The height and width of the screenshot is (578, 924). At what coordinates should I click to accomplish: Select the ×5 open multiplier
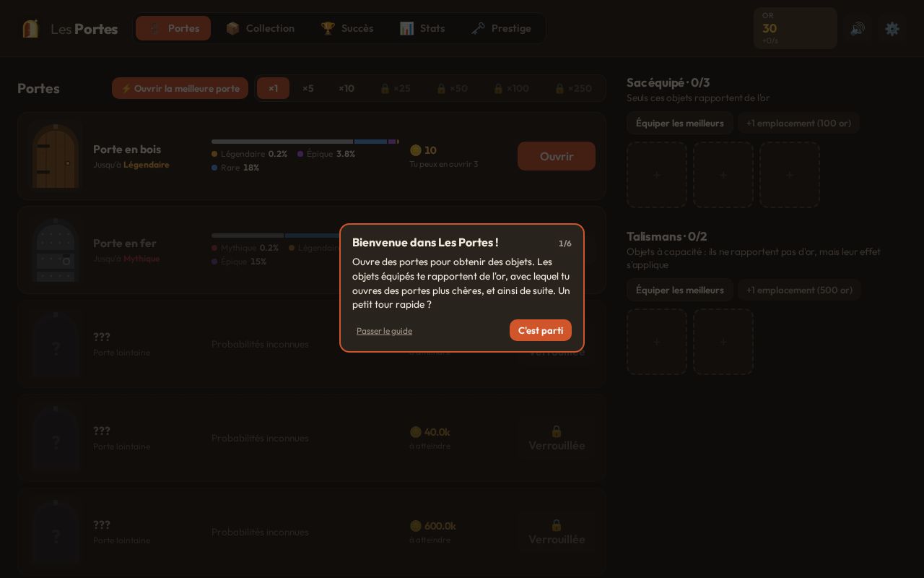tap(308, 88)
